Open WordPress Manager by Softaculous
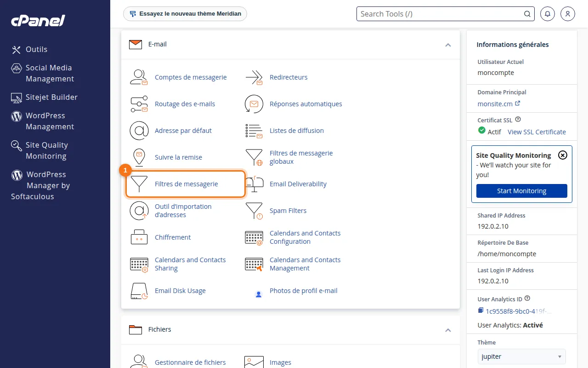 pos(40,185)
